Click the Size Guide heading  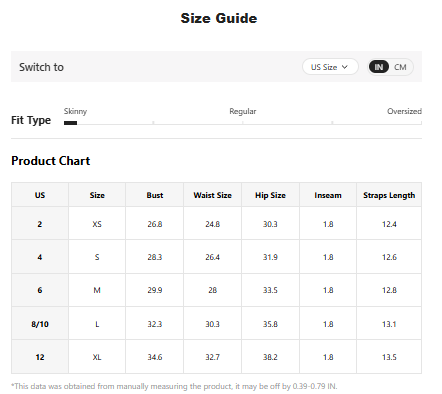219,18
